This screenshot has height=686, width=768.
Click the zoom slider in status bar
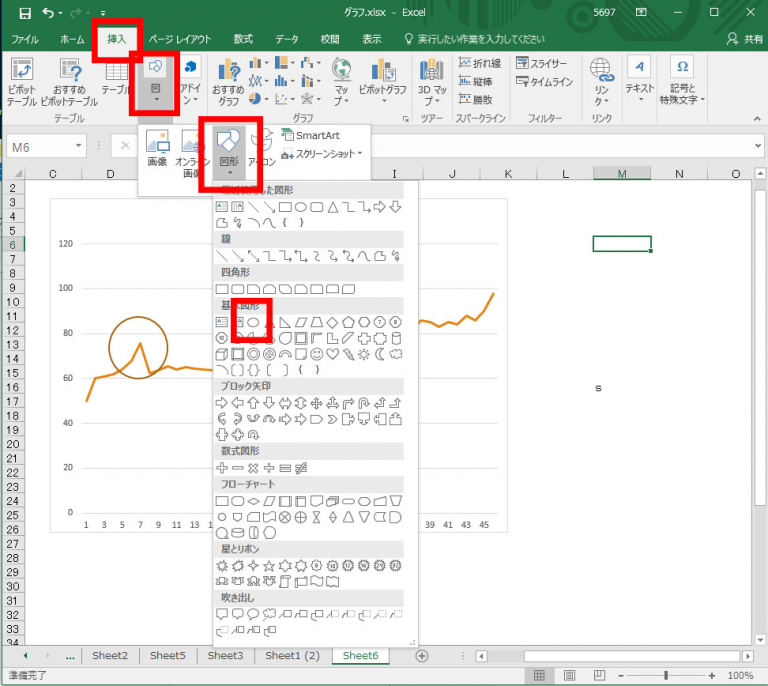pyautogui.click(x=666, y=675)
